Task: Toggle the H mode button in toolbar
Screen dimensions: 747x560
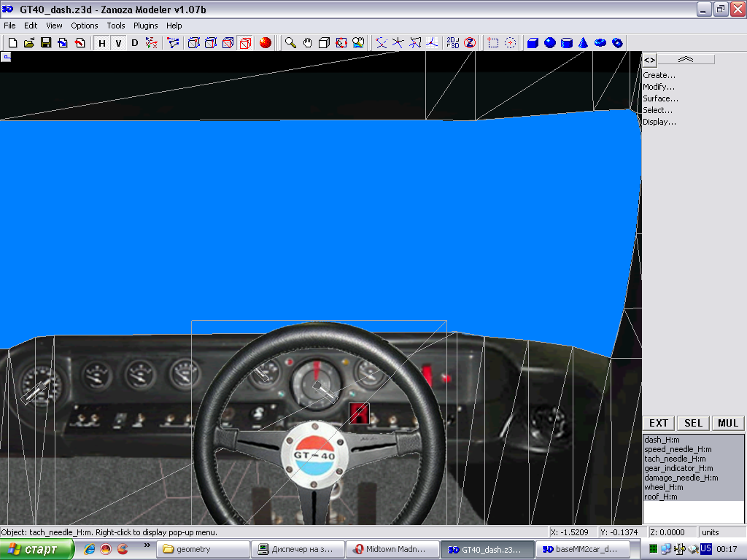Action: tap(102, 43)
